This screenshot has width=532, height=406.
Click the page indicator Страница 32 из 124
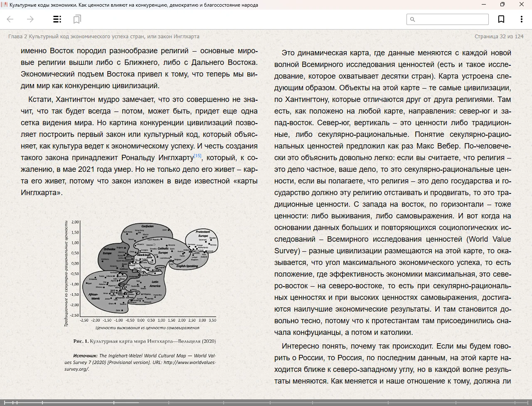[x=499, y=37]
